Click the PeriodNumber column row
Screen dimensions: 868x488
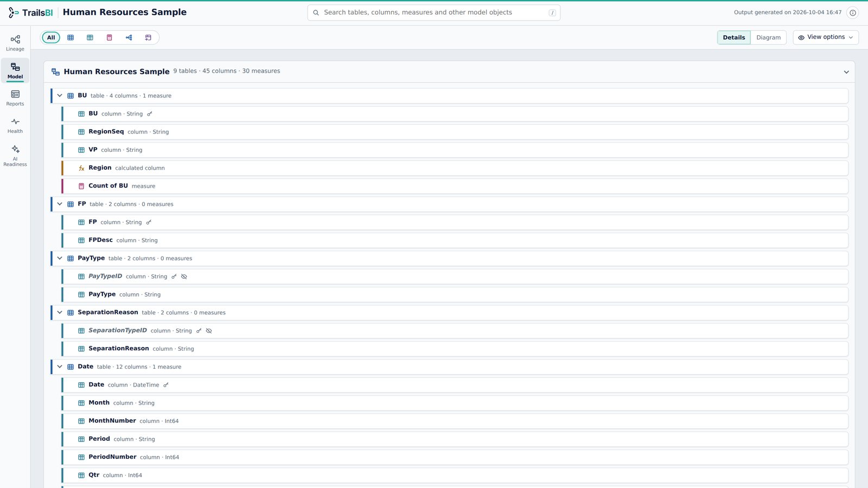(455, 457)
